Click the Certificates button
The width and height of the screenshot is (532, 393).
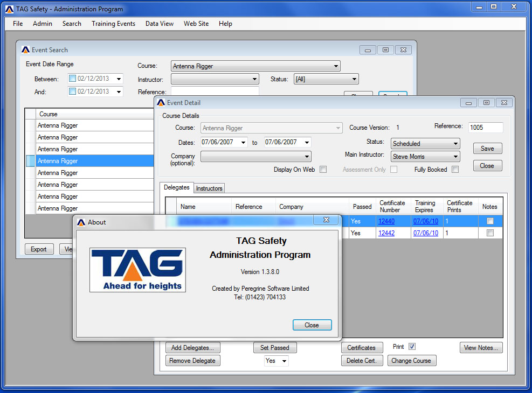362,348
